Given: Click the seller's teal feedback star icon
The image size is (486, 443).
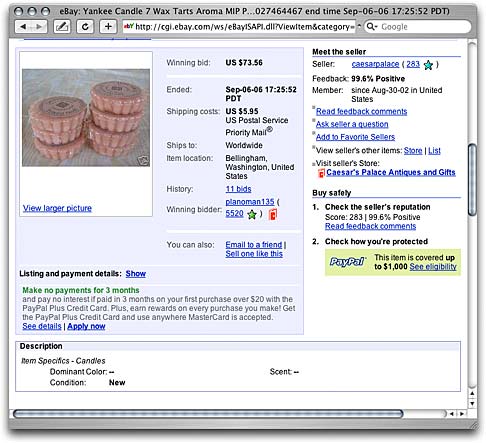Looking at the screenshot, I should tap(428, 65).
